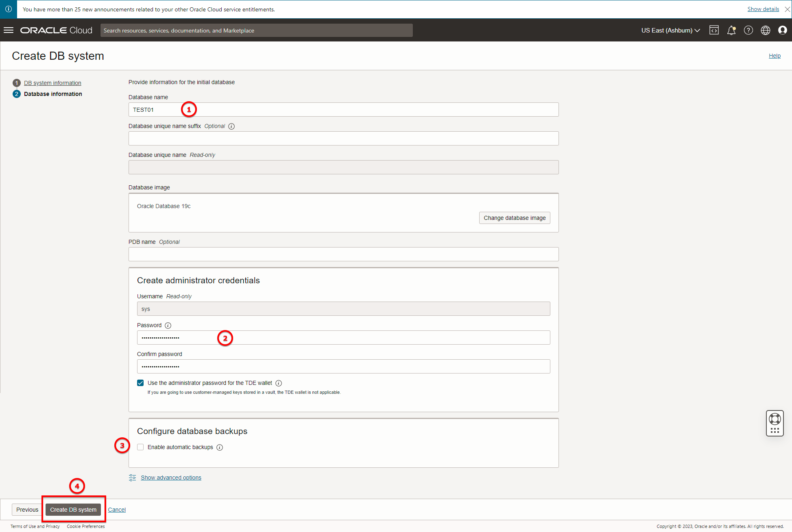Click info icon next to TDE wallet option
This screenshot has height=532, width=792.
(x=279, y=383)
